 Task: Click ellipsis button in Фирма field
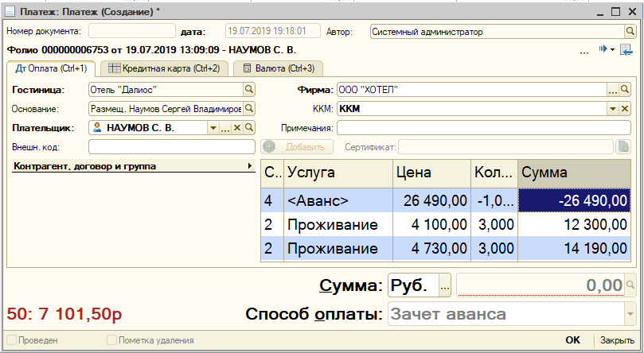point(613,89)
